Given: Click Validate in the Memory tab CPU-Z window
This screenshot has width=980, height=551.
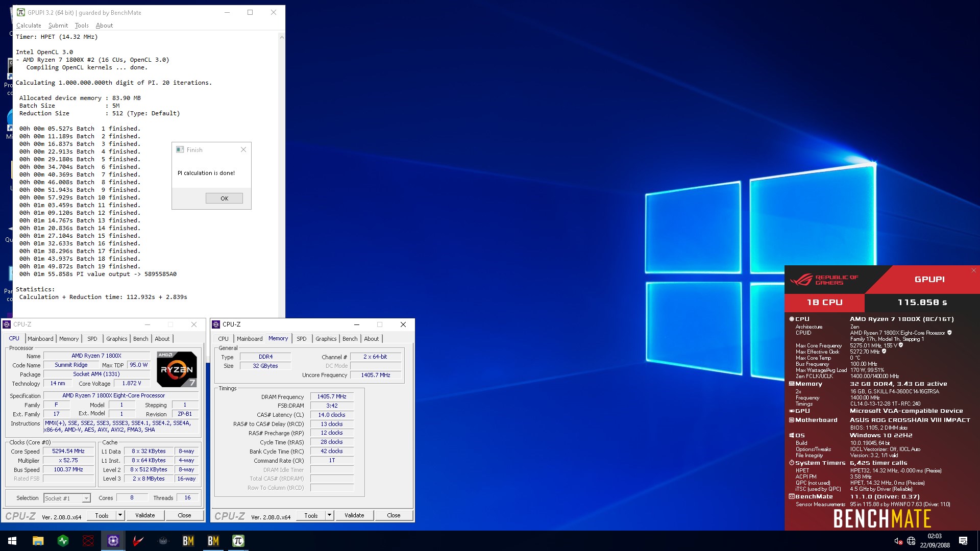Looking at the screenshot, I should (x=354, y=515).
